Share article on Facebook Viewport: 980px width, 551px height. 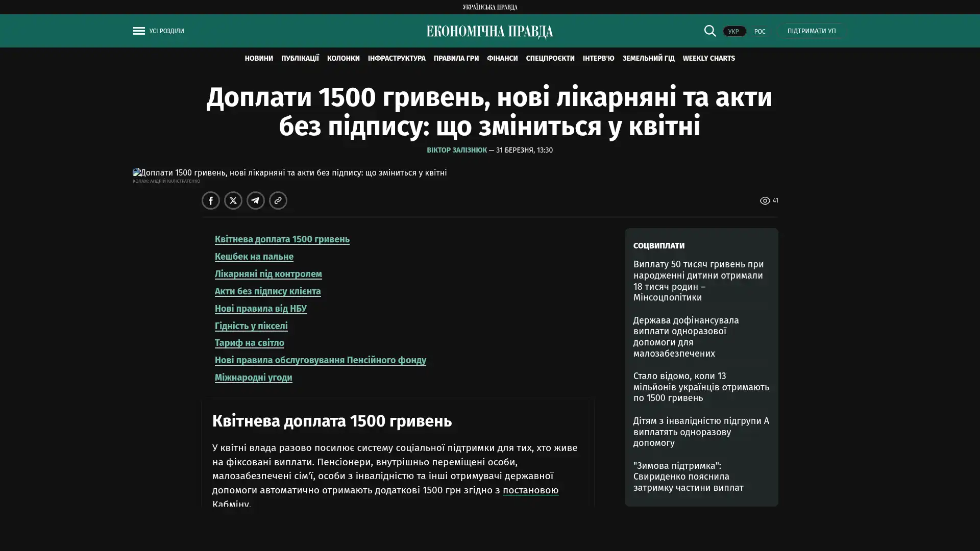[x=210, y=201]
